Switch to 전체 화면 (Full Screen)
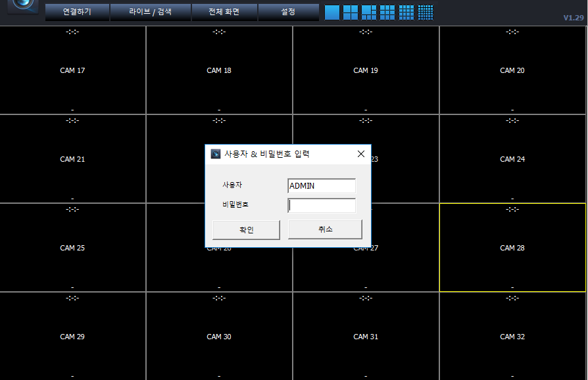Image resolution: width=588 pixels, height=380 pixels. pyautogui.click(x=224, y=12)
